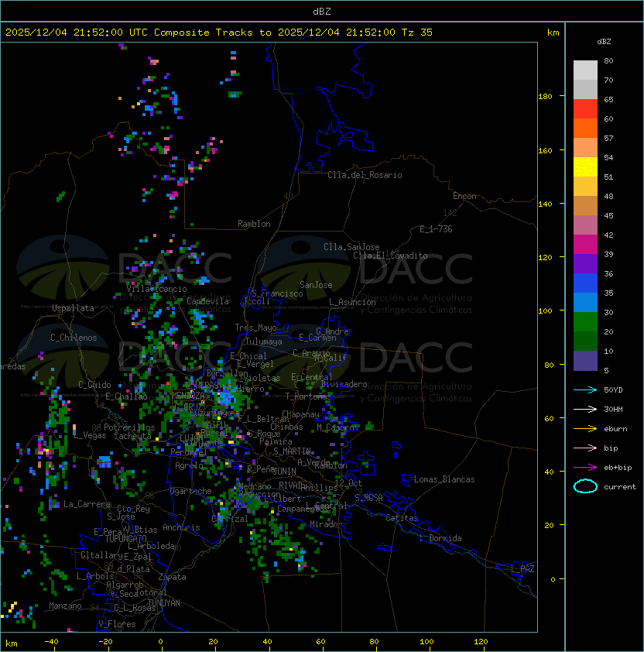Select the 'C_Guido' label
644x652 pixels.
coord(94,385)
